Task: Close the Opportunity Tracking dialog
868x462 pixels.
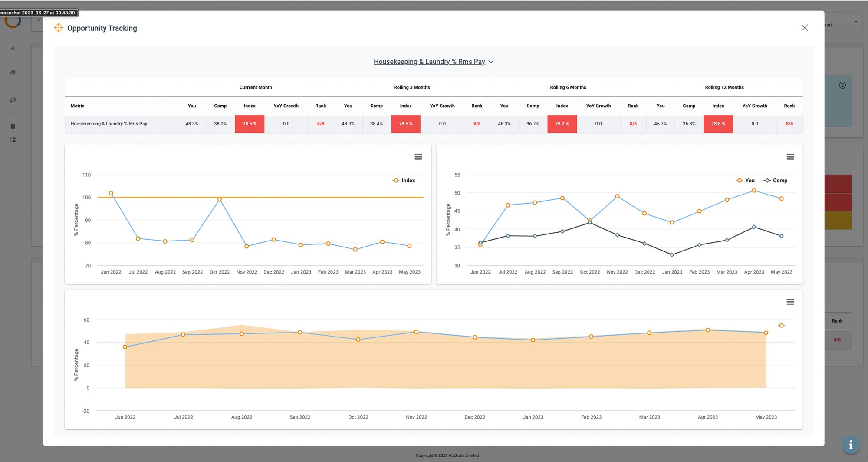Action: tap(804, 28)
